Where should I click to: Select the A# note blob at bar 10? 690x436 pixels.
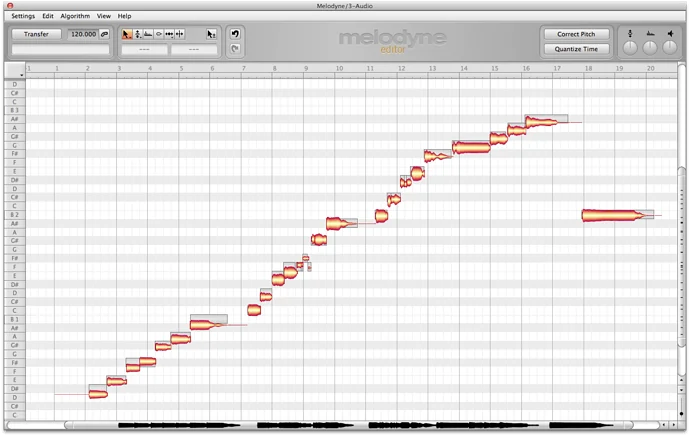coord(338,223)
